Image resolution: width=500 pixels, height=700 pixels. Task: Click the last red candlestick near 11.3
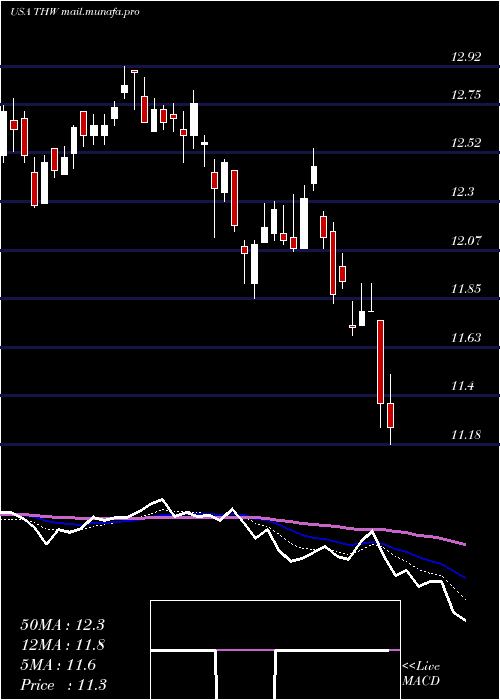tap(391, 415)
